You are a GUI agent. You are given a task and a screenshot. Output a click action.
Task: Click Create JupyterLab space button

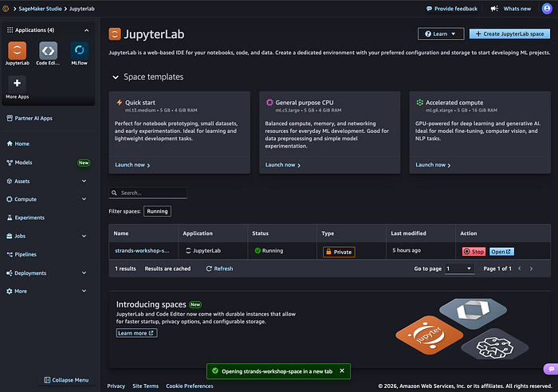509,33
